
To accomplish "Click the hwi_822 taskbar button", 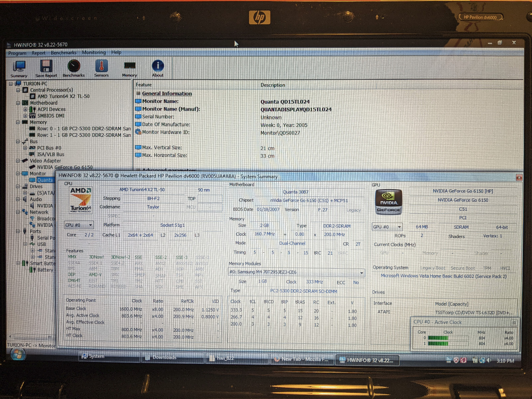I will click(x=237, y=358).
